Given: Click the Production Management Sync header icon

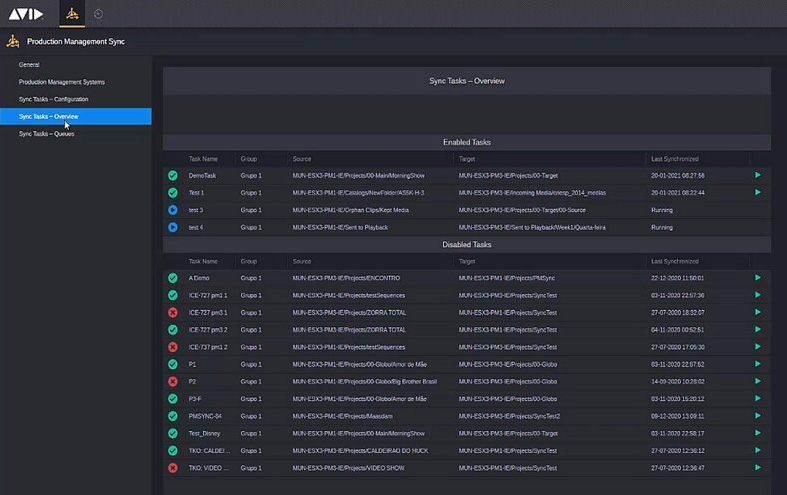Looking at the screenshot, I should pyautogui.click(x=13, y=41).
